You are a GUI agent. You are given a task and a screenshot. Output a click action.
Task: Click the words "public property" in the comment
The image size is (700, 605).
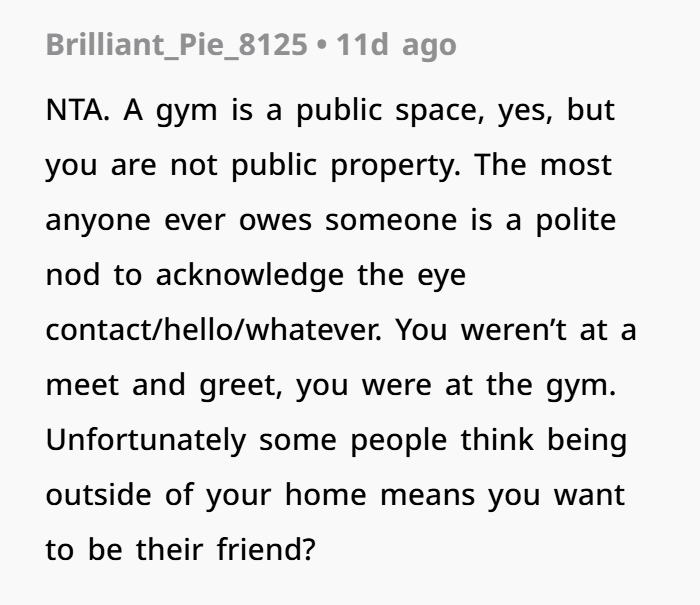click(x=346, y=166)
